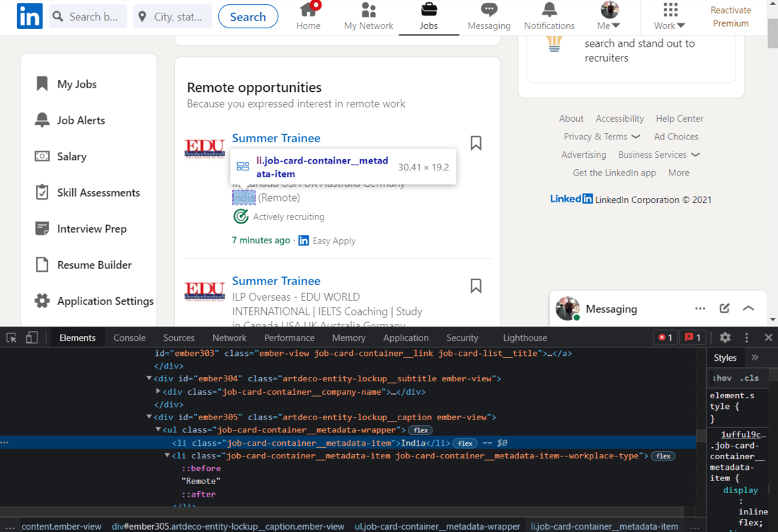778x532 pixels.
Task: Switch to DevTools Network tab
Action: coord(229,337)
